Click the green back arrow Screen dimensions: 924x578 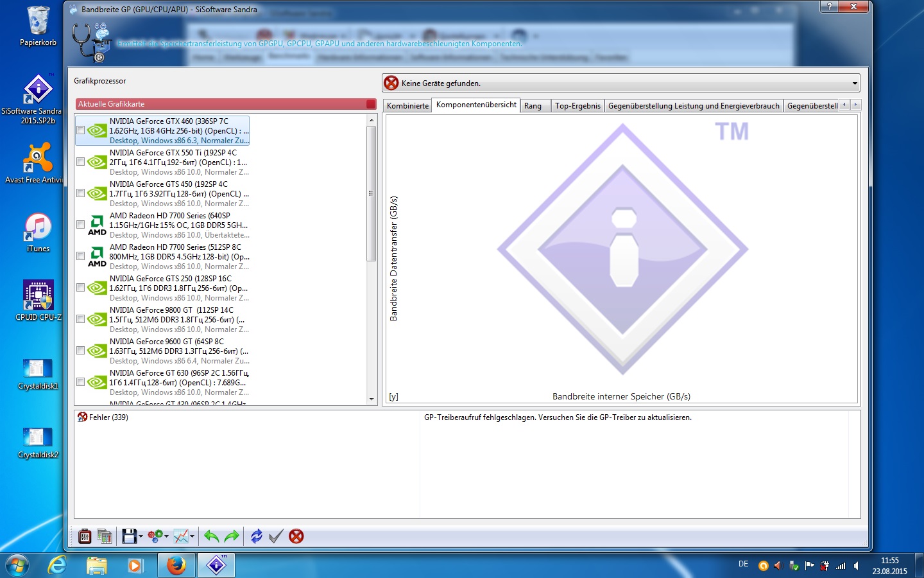pyautogui.click(x=211, y=536)
